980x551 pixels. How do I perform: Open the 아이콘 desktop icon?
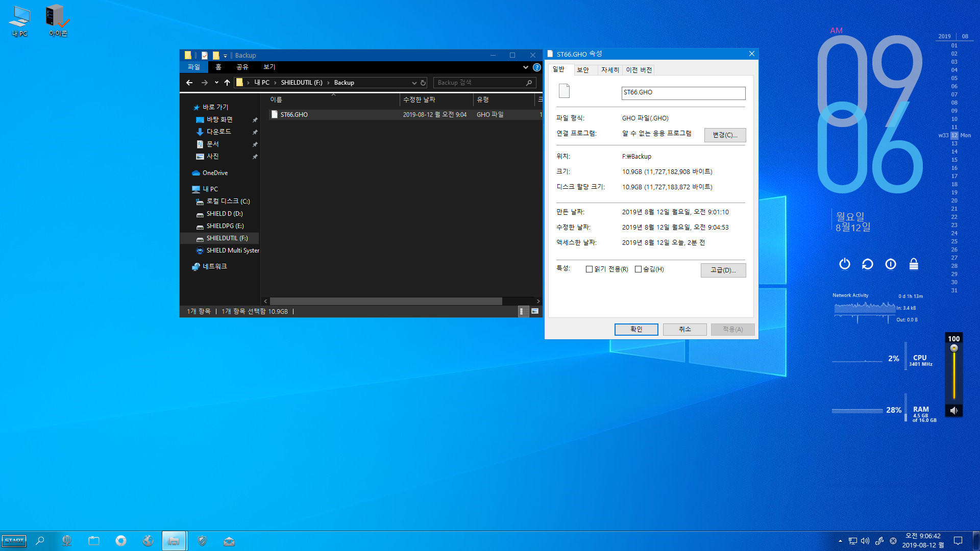pos(58,20)
